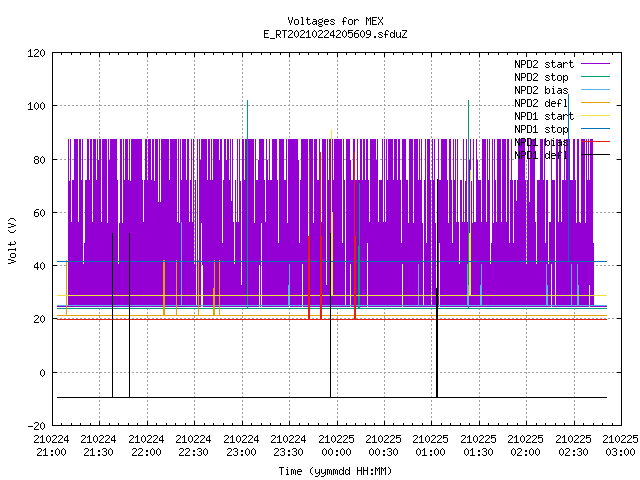Viewport: 640px width, 480px height.
Task: Click the x-axis tick 210224 21:30
Action: click(98, 446)
